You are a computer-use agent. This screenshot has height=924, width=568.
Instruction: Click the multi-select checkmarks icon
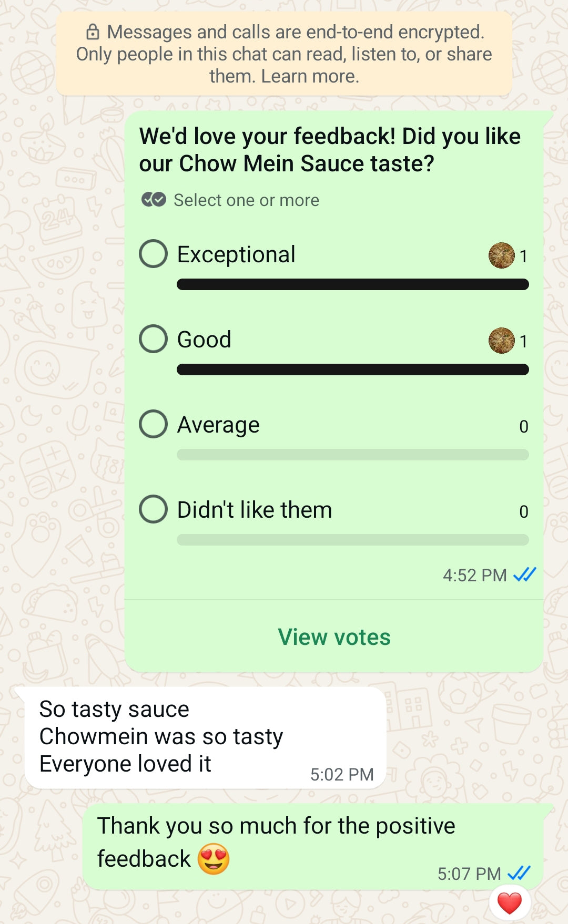[x=154, y=200]
